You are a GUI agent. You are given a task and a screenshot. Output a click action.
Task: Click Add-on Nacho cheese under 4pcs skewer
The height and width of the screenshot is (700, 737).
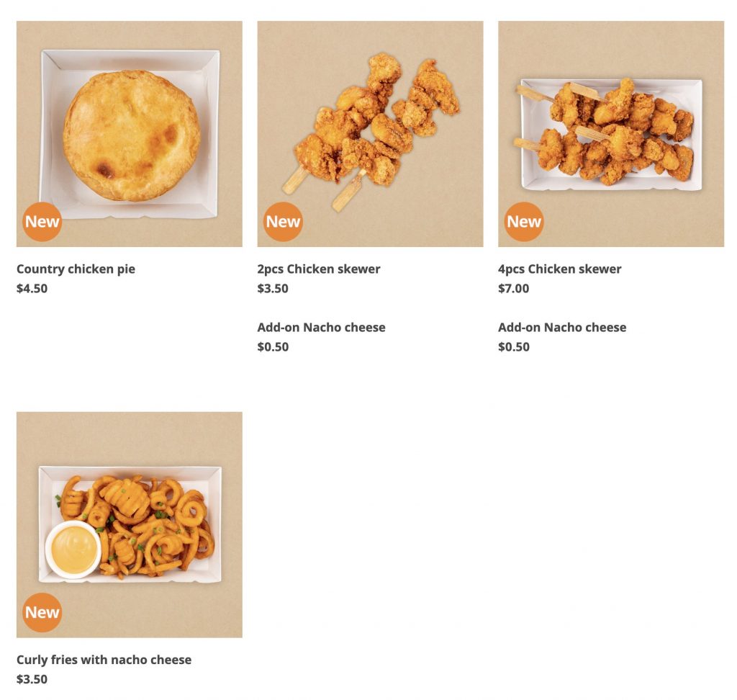[x=562, y=328]
